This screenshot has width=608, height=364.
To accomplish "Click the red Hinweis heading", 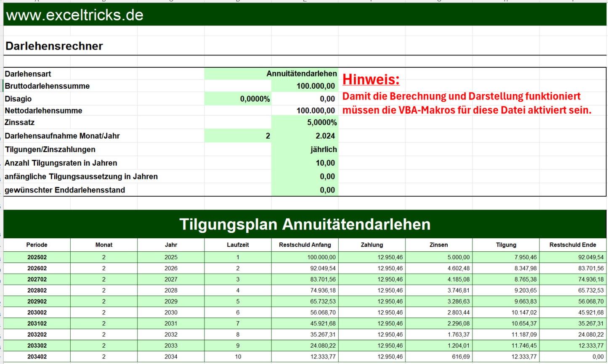I will (371, 79).
